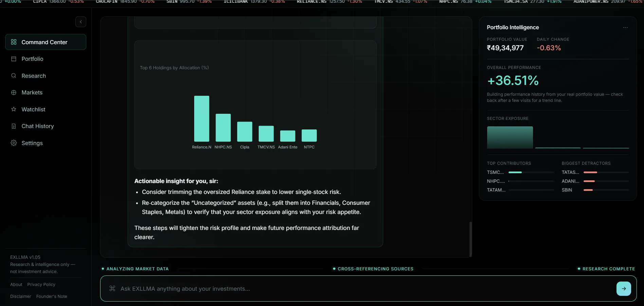View Chat History
The height and width of the screenshot is (306, 644).
pyautogui.click(x=45, y=126)
